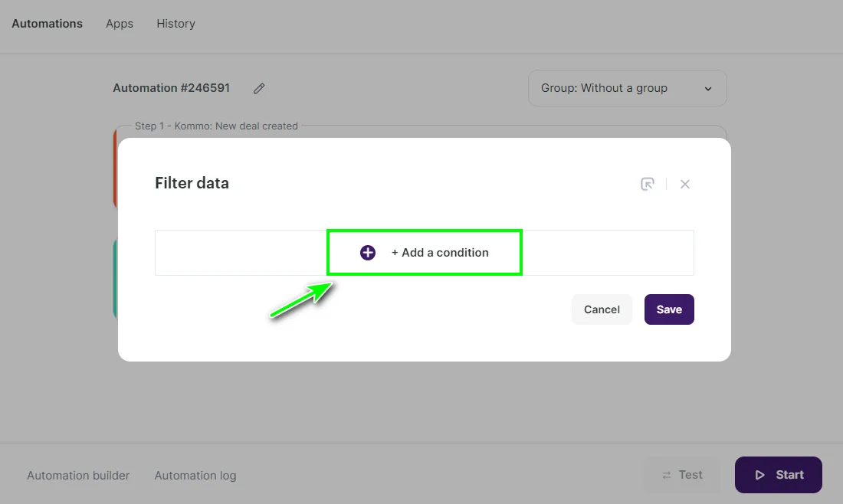The image size is (843, 504).
Task: Select the Automations tab
Action: pos(47,24)
